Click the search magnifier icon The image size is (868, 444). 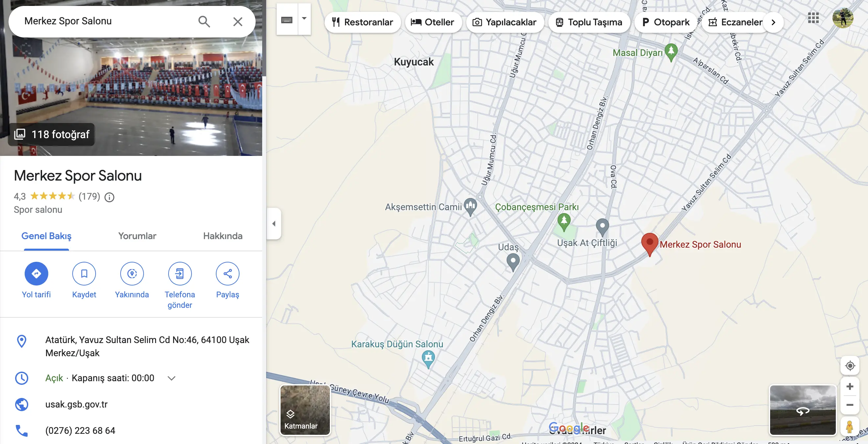point(204,22)
